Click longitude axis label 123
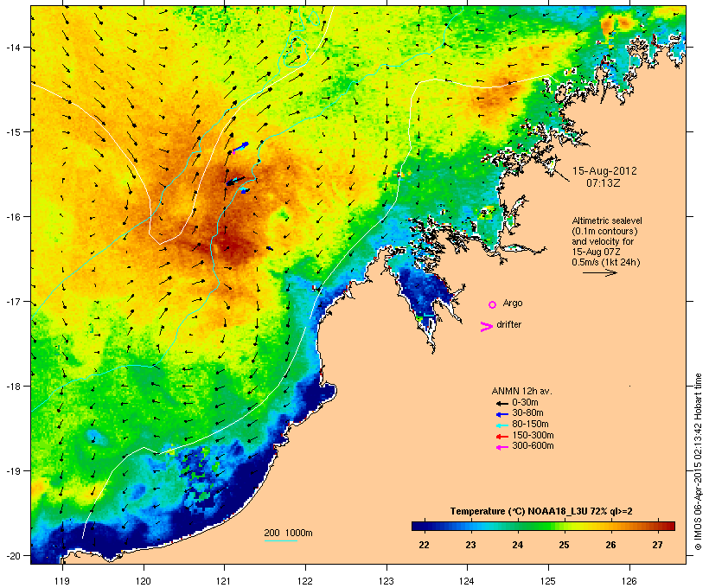 pyautogui.click(x=386, y=581)
